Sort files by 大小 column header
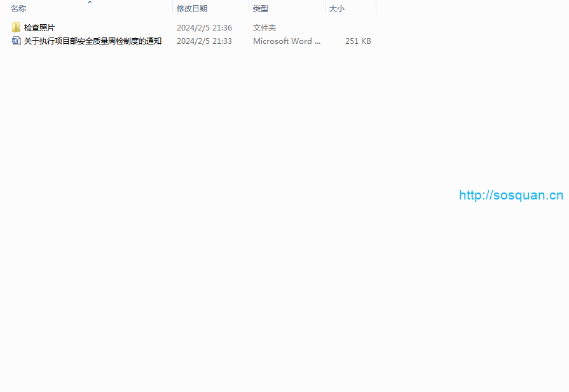The height and width of the screenshot is (392, 569). point(336,9)
